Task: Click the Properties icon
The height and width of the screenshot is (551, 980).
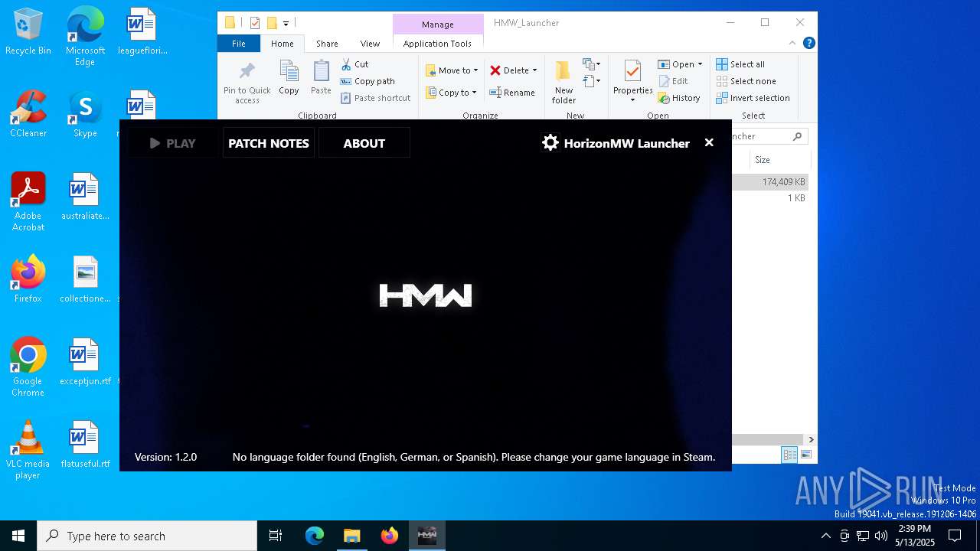Action: 632,72
